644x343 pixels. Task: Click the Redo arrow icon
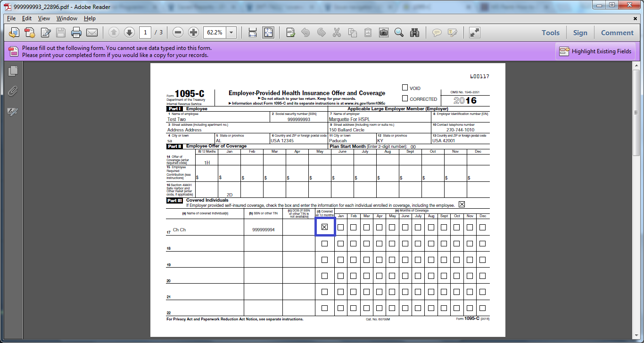[x=321, y=33]
